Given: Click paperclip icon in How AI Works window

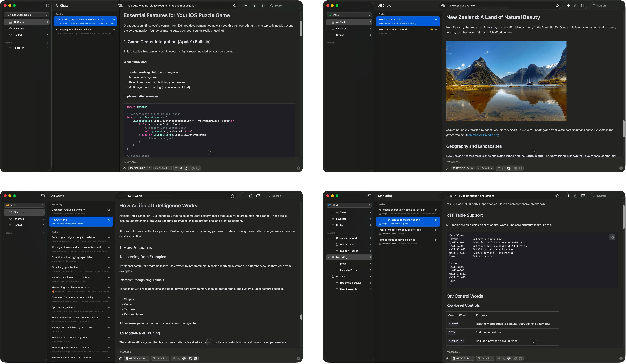Looking at the screenshot, I should pyautogui.click(x=120, y=358).
